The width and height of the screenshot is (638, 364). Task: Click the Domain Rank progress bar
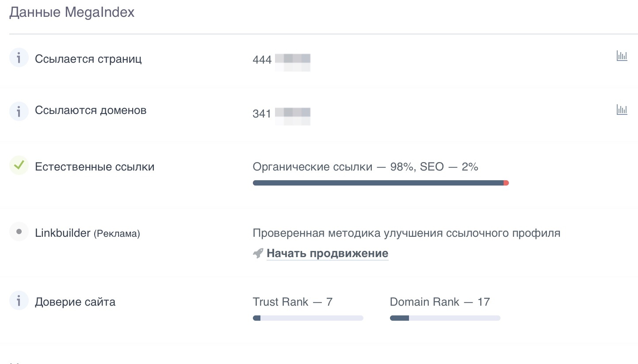pos(445,318)
